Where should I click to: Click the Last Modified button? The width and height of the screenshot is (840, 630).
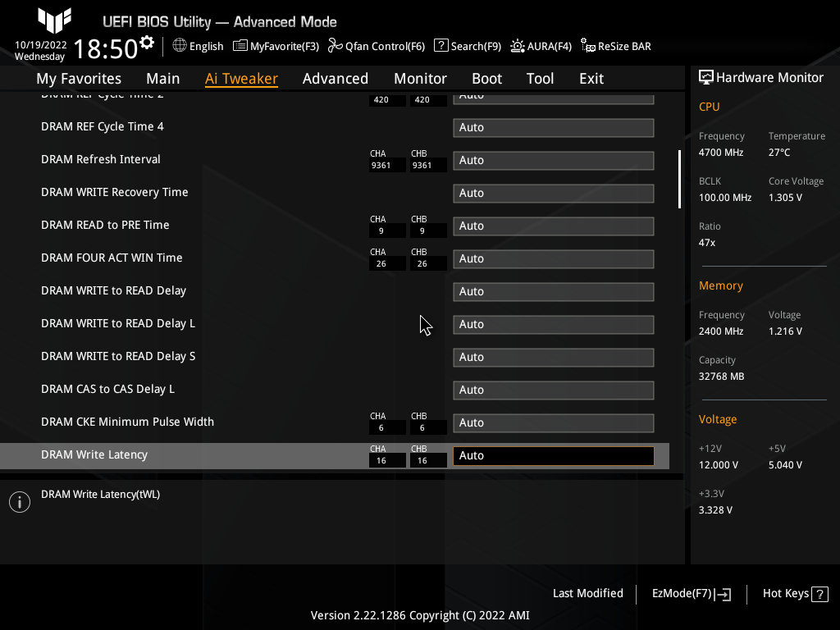[588, 593]
